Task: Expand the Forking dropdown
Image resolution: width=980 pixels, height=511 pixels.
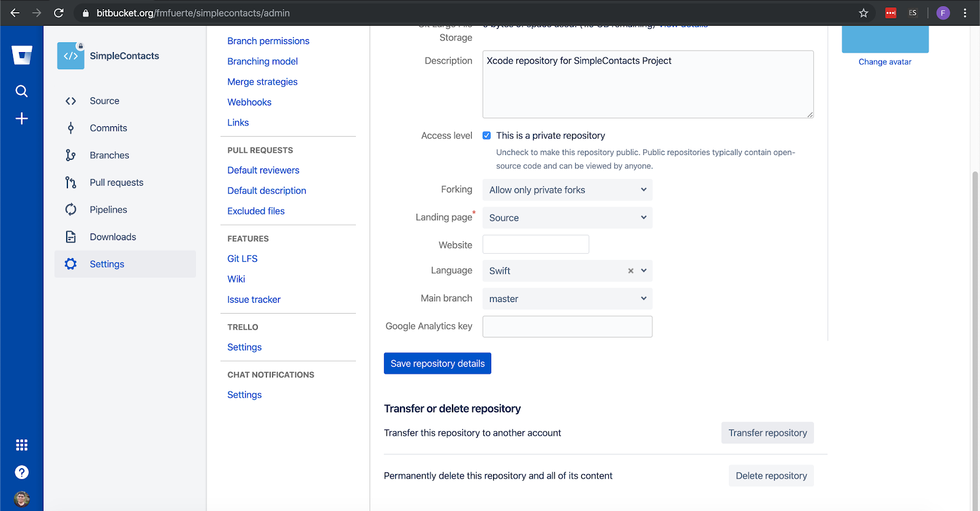Action: click(567, 190)
